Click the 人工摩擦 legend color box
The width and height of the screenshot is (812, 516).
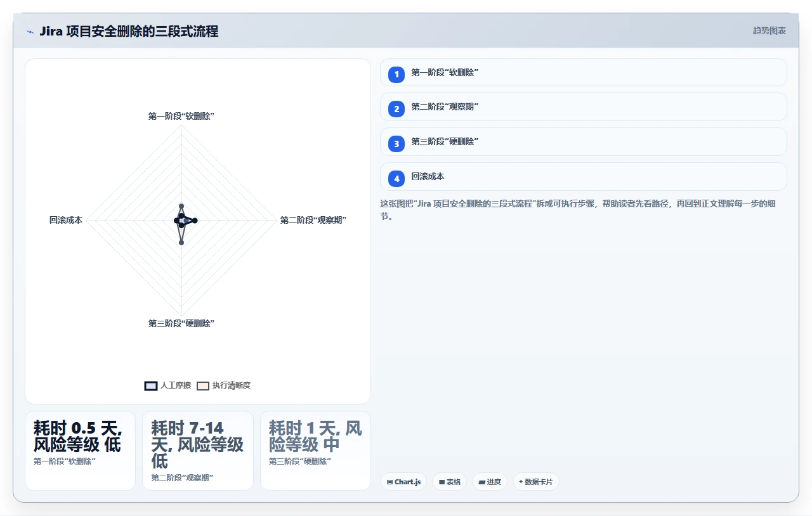(x=151, y=385)
